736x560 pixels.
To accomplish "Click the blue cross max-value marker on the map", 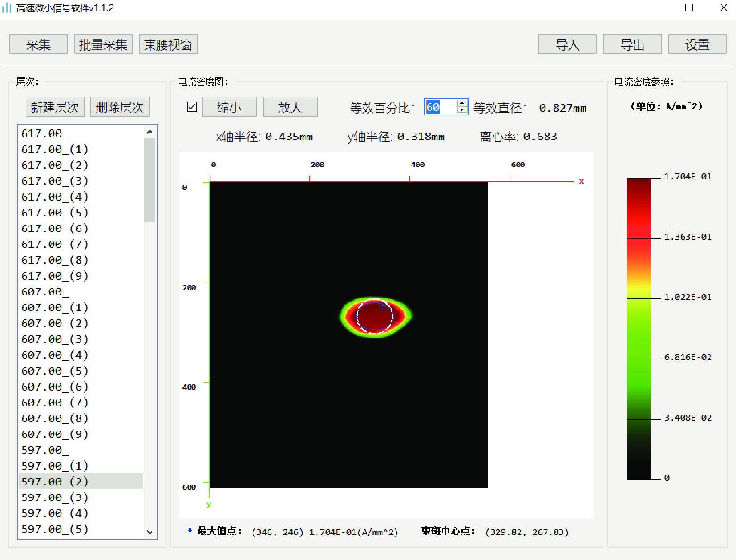I will 382,306.
